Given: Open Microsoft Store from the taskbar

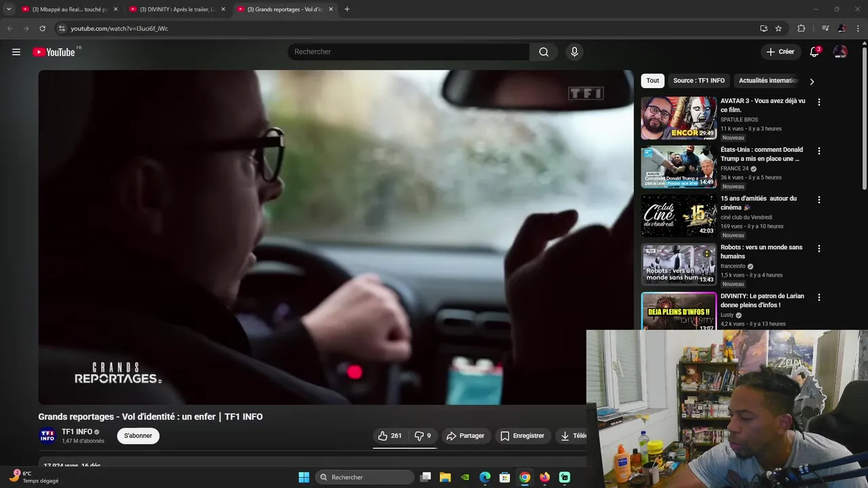Looking at the screenshot, I should pyautogui.click(x=505, y=477).
